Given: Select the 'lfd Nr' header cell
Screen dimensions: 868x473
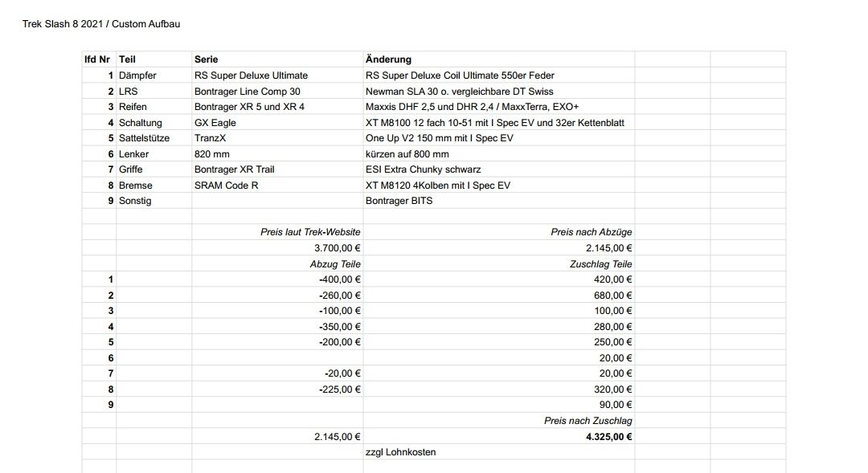Looking at the screenshot, I should 98,59.
